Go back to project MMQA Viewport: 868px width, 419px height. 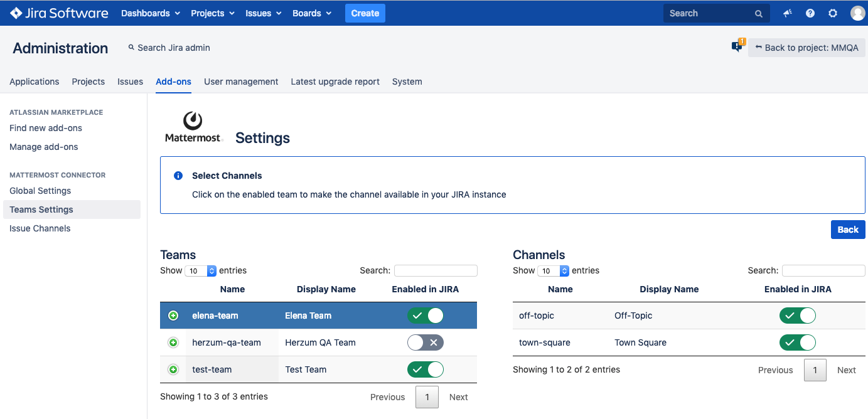click(806, 48)
